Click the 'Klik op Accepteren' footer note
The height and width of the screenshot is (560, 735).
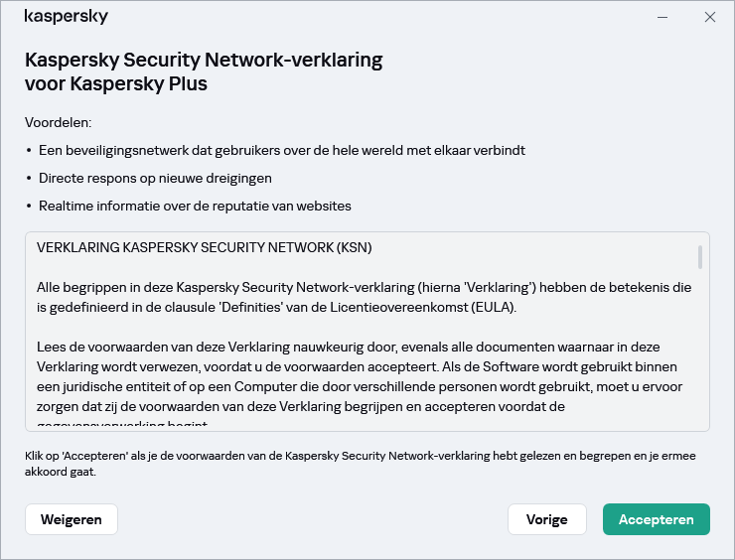360,456
